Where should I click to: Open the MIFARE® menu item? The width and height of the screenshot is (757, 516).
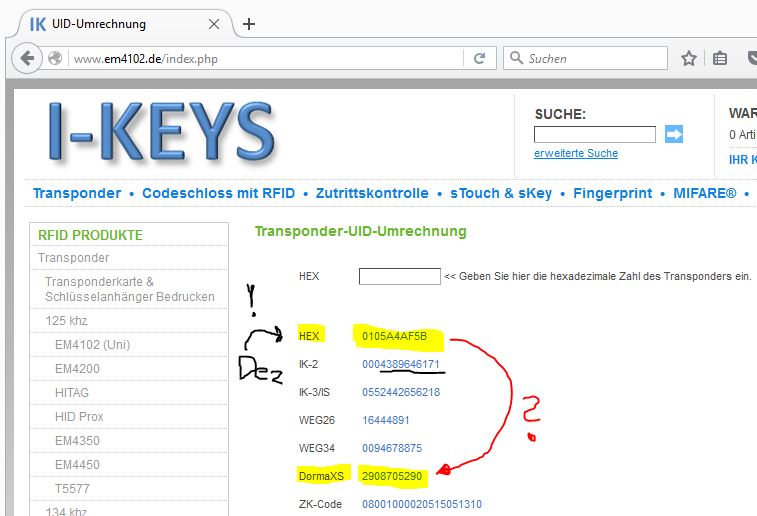point(705,193)
